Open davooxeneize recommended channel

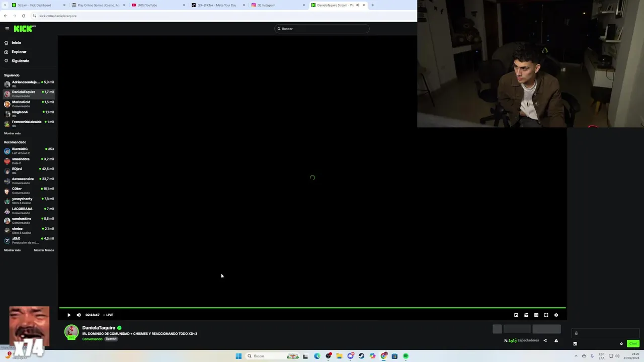tap(29, 180)
